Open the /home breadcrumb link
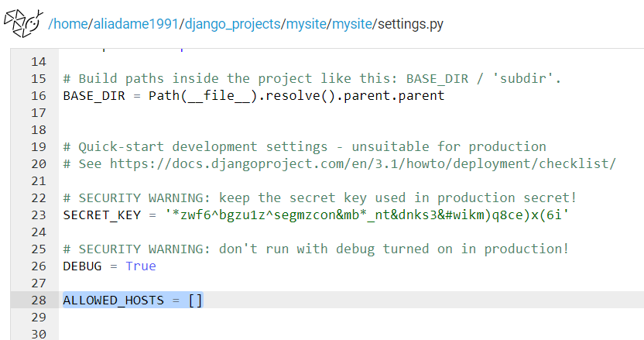The width and height of the screenshot is (644, 340). [68, 24]
